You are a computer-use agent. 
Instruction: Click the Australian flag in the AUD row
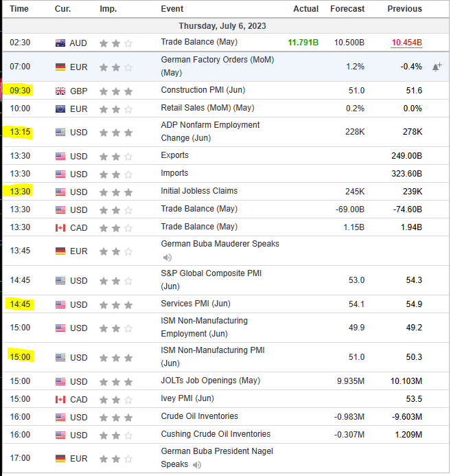(x=61, y=43)
